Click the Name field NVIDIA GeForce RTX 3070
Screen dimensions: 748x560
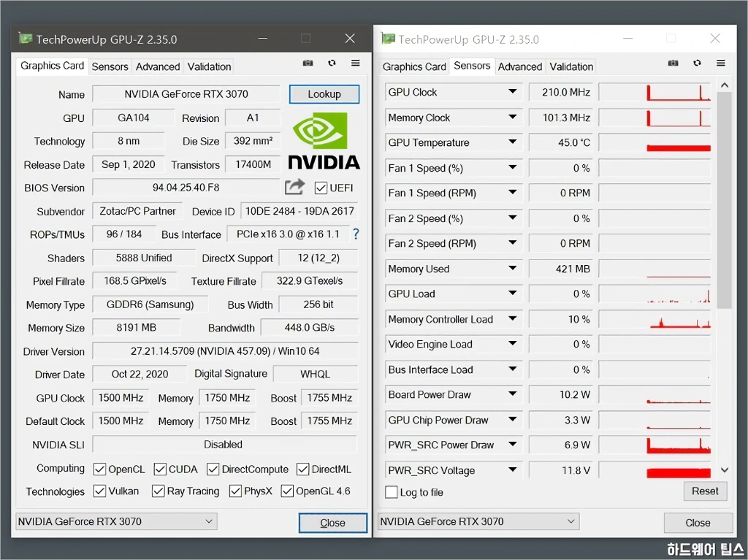186,94
